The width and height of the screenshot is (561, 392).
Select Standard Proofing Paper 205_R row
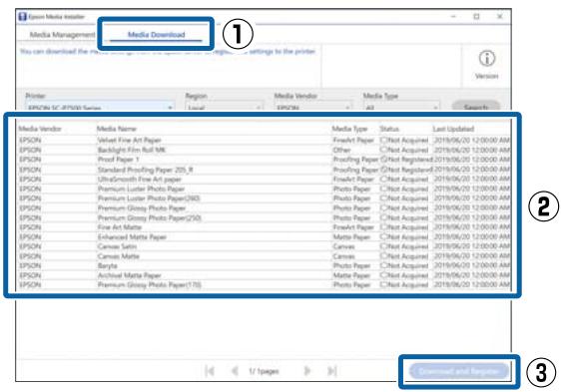coord(265,170)
